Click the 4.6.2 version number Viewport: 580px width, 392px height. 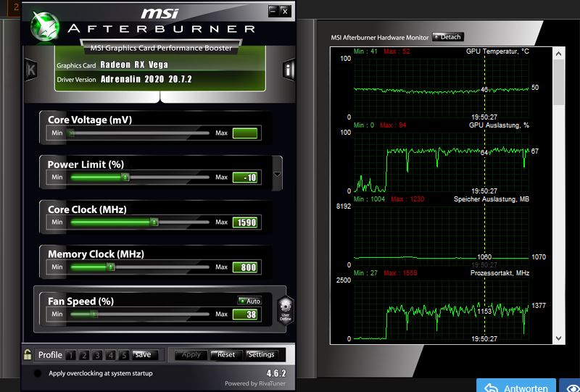[x=276, y=372]
